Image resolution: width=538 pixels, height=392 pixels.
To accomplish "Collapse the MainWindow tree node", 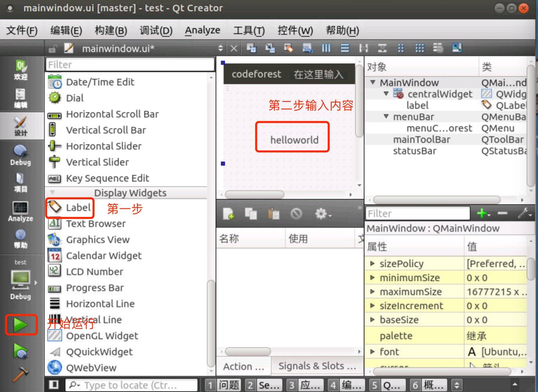I will [373, 82].
